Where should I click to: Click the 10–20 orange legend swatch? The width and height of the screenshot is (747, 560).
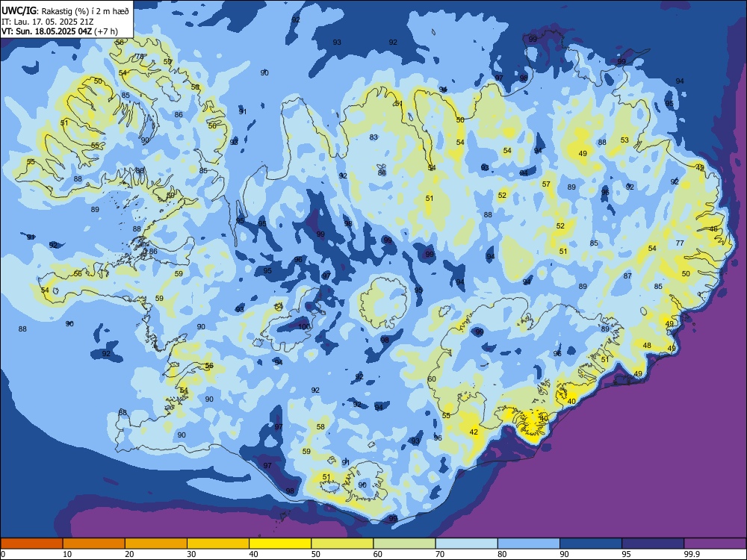pos(94,544)
